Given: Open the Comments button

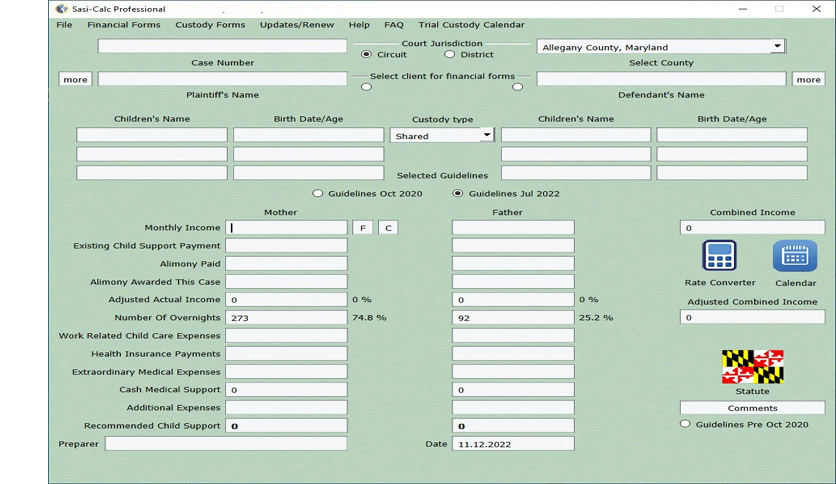Looking at the screenshot, I should click(752, 408).
